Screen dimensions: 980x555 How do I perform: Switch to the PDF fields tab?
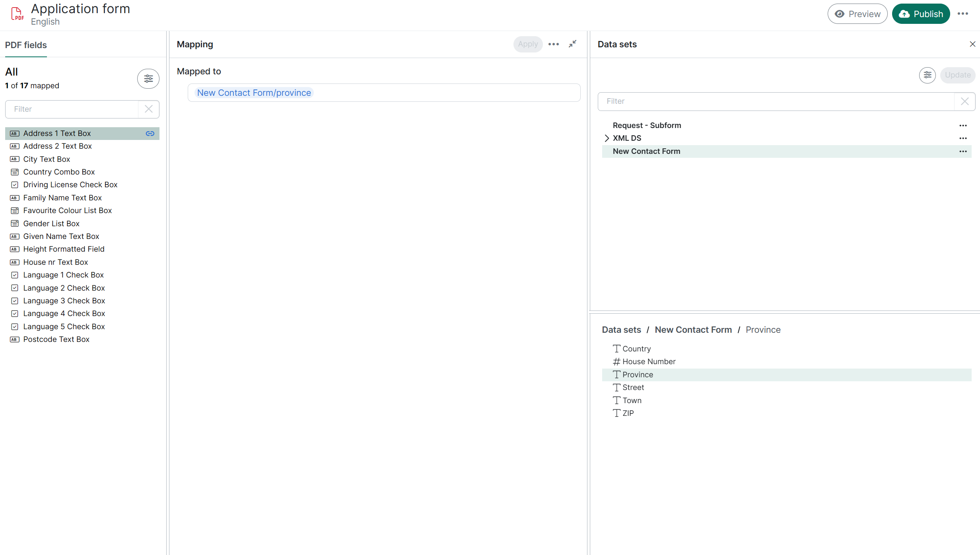coord(26,45)
